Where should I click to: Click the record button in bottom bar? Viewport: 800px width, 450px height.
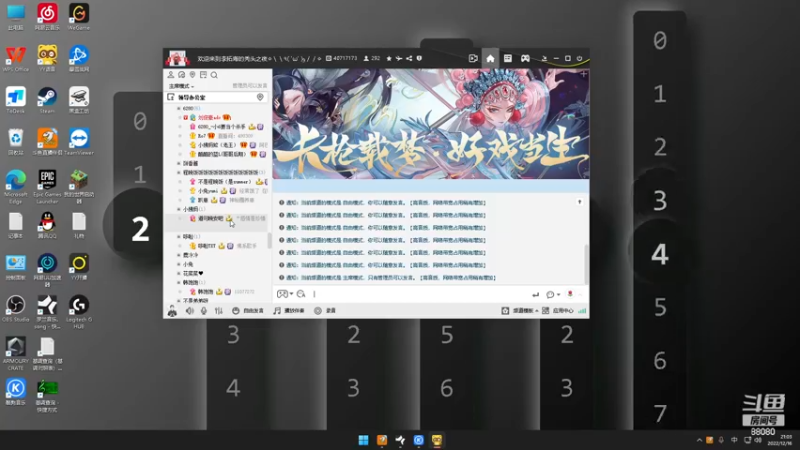click(x=325, y=310)
